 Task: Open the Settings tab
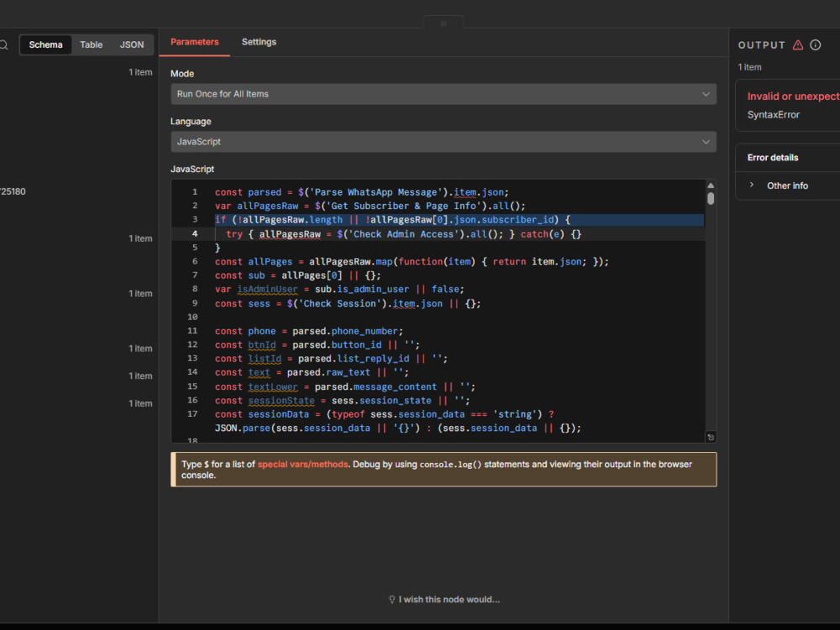tap(259, 42)
